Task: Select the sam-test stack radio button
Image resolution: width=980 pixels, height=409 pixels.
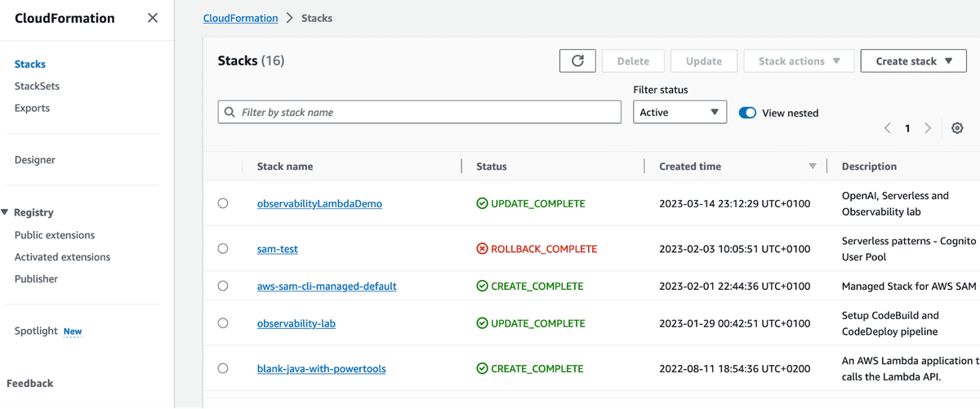Action: pos(223,249)
